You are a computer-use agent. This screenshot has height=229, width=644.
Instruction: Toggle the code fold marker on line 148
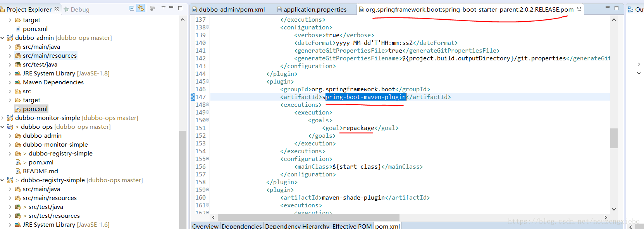208,104
